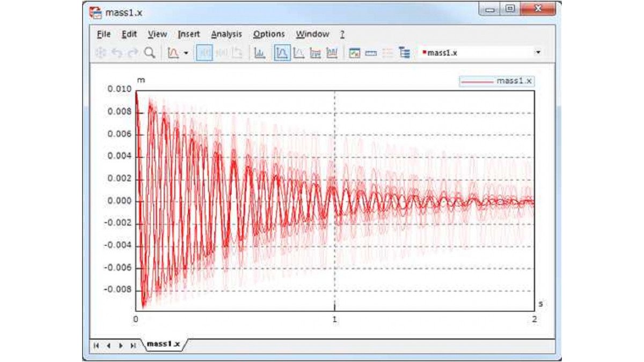
Task: Toggle the highlighted icon right of the curve dropdown arrow
Action: coord(204,53)
